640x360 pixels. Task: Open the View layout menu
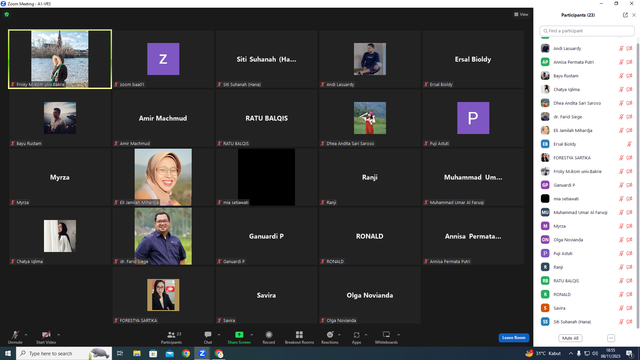[521, 14]
